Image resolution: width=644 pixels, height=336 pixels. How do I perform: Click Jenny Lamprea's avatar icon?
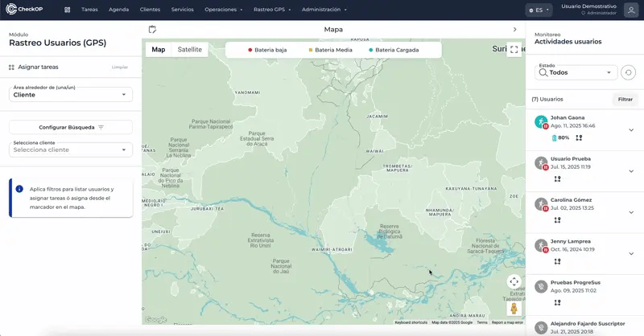(541, 245)
